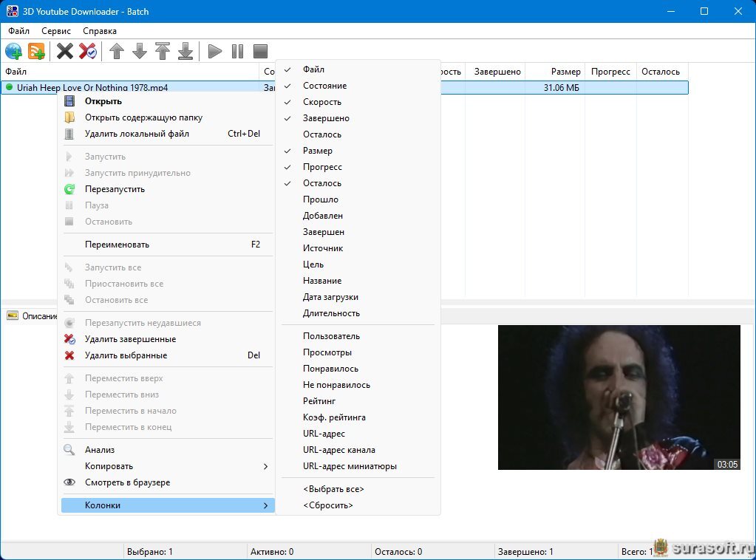Click the 31.06 МБ size cell
Viewport: 756px width, 560px height.
coord(555,88)
